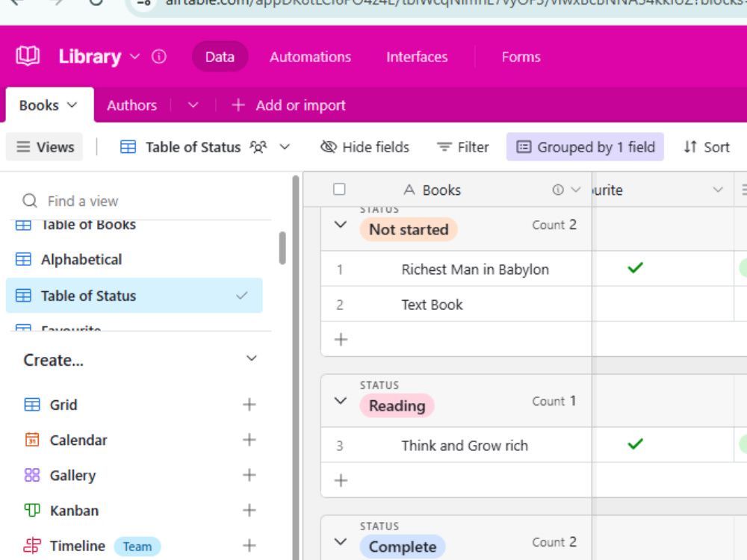
Task: Collapse the Create section chevron
Action: pyautogui.click(x=252, y=358)
